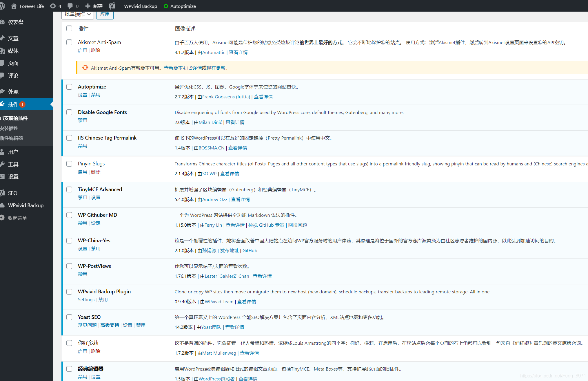Click 删除 under 你好多莉
This screenshot has width=588, height=381.
pos(96,351)
